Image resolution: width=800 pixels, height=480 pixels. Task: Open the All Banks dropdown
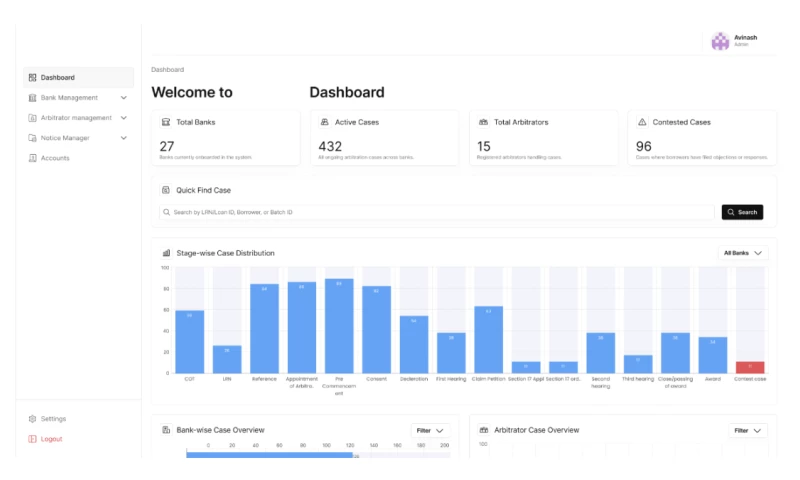click(743, 253)
